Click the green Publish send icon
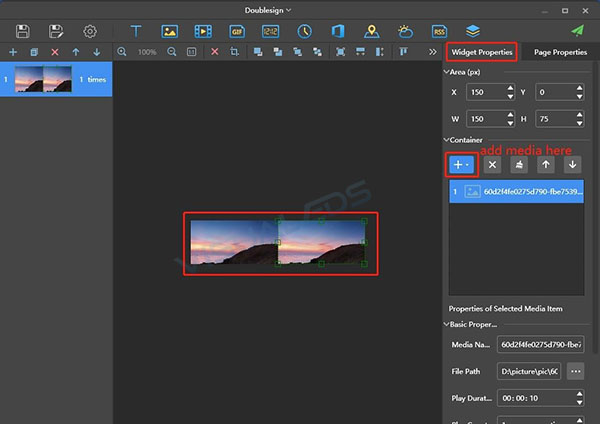 [577, 32]
